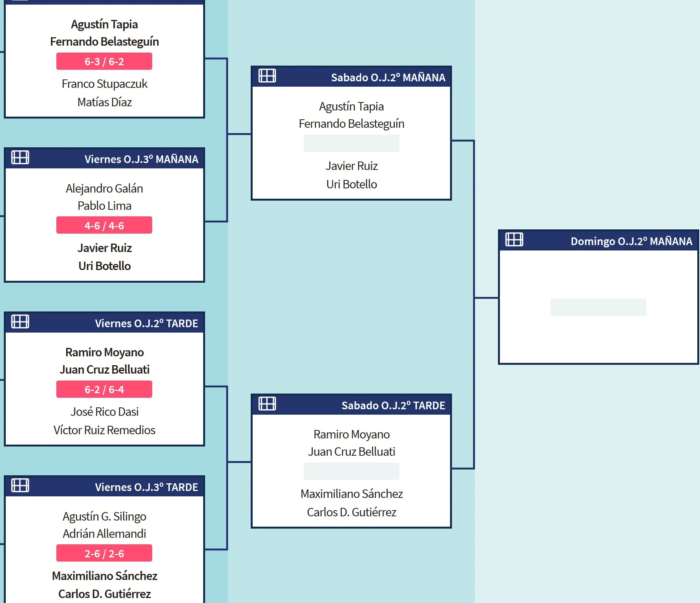Click the 6-2 / 6-4 score badge
This screenshot has height=603, width=700.
(104, 389)
